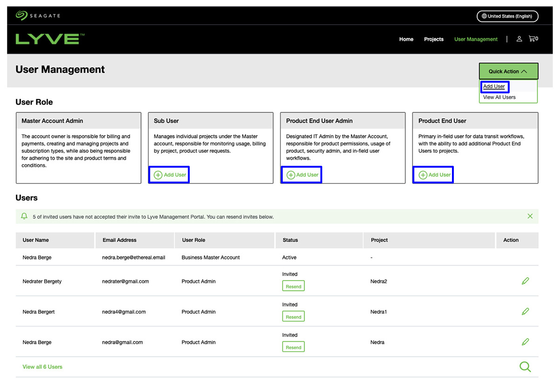Open View all 6 Users link
The height and width of the screenshot is (392, 558).
pyautogui.click(x=42, y=367)
